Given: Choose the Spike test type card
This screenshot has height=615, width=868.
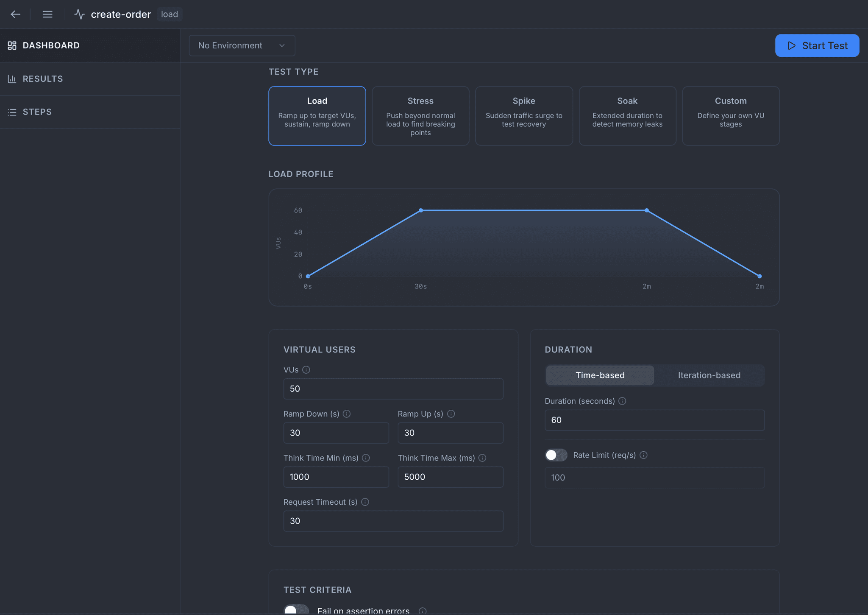Looking at the screenshot, I should (524, 116).
